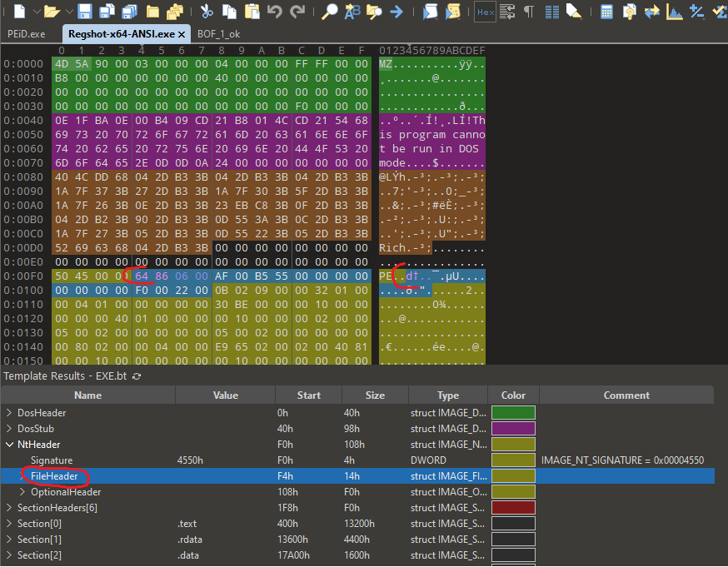Open the New file dropdown arrow

click(37, 11)
